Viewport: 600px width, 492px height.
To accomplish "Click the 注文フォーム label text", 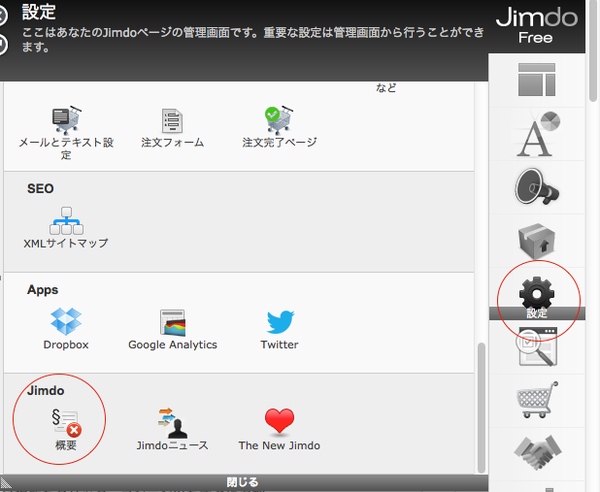I will pyautogui.click(x=172, y=143).
